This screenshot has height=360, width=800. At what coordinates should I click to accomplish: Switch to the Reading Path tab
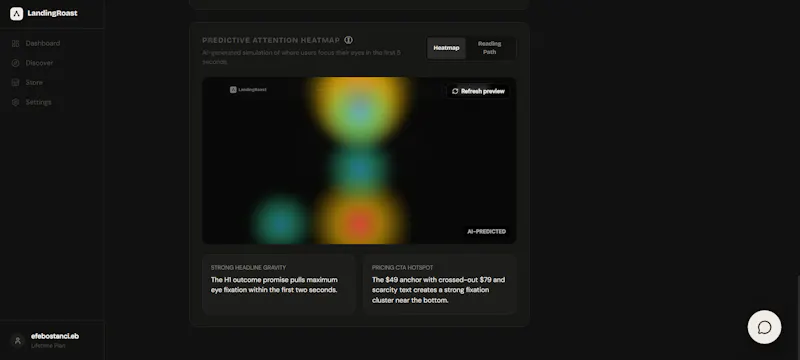coord(489,48)
